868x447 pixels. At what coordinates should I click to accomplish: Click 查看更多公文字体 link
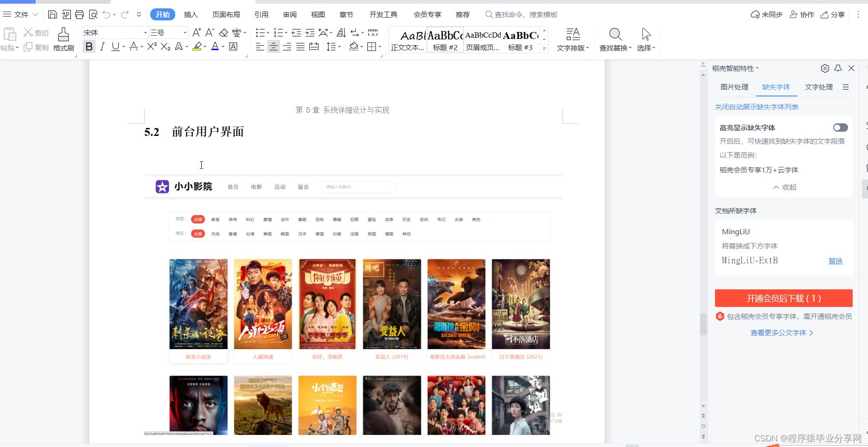pyautogui.click(x=781, y=333)
